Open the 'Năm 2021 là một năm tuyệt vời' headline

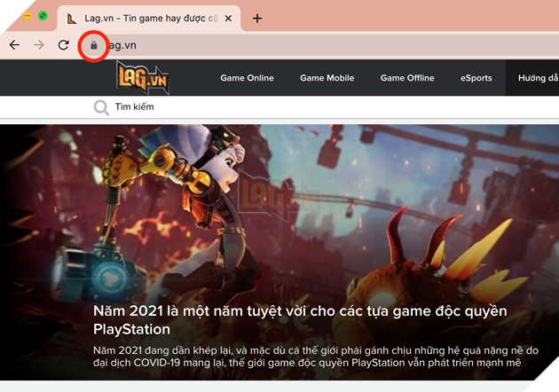300,320
